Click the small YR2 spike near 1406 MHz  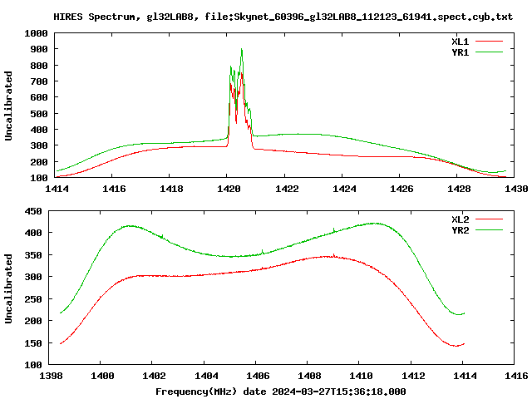(263, 251)
